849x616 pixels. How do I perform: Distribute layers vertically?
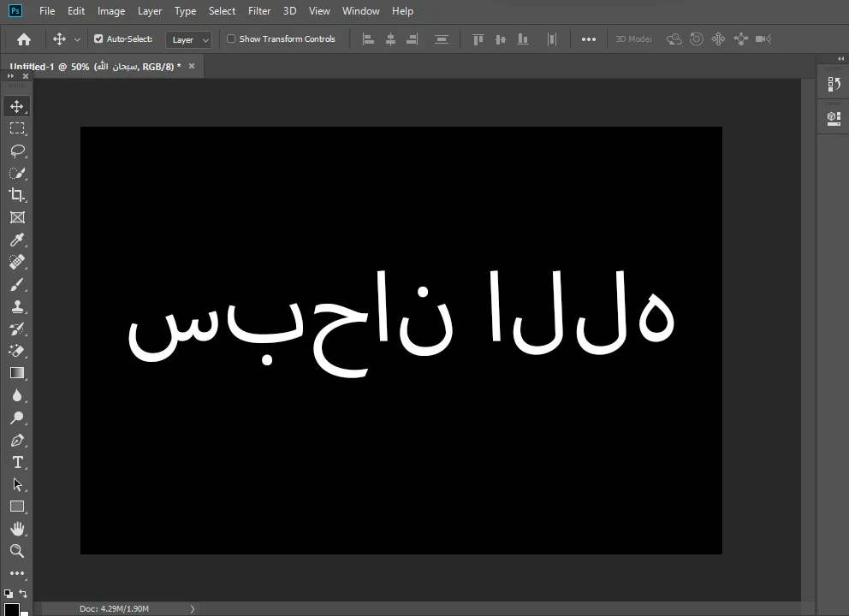click(442, 39)
